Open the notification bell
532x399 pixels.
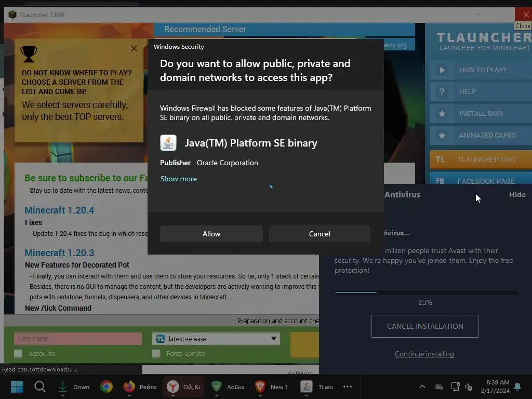point(518,387)
